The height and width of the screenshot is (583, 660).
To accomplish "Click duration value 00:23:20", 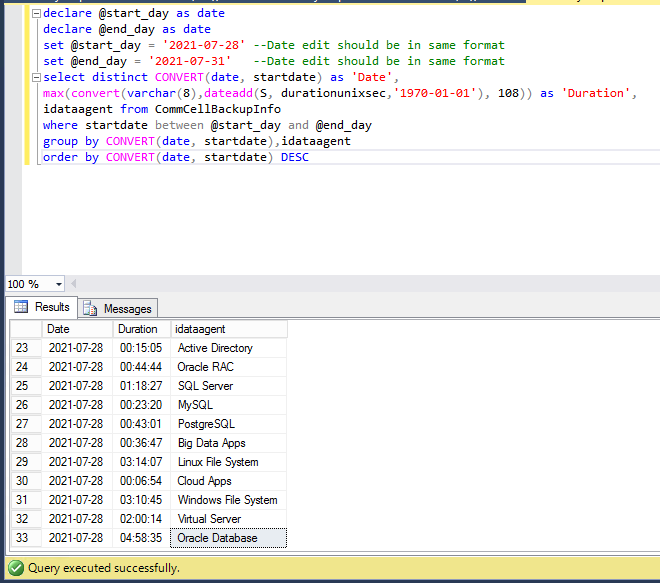I will click(x=141, y=405).
